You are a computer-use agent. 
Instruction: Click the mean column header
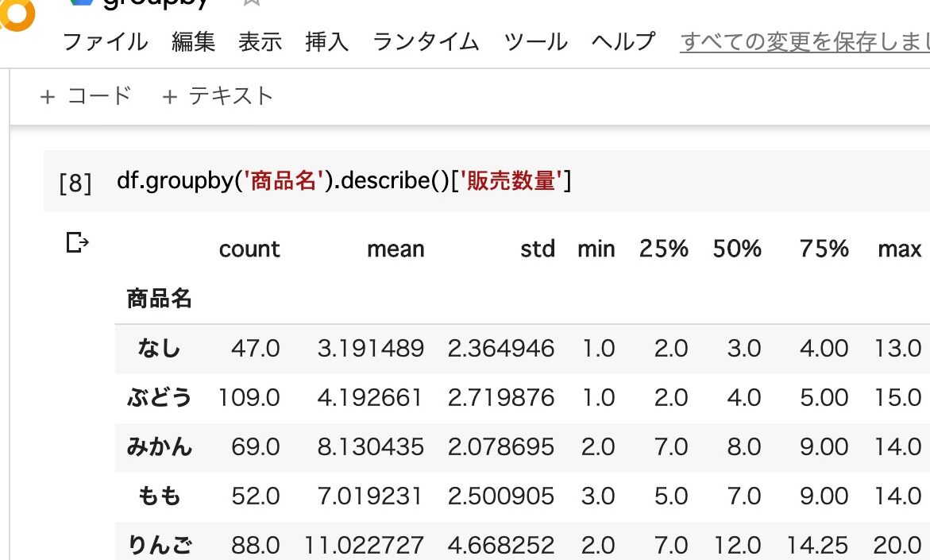pos(395,249)
